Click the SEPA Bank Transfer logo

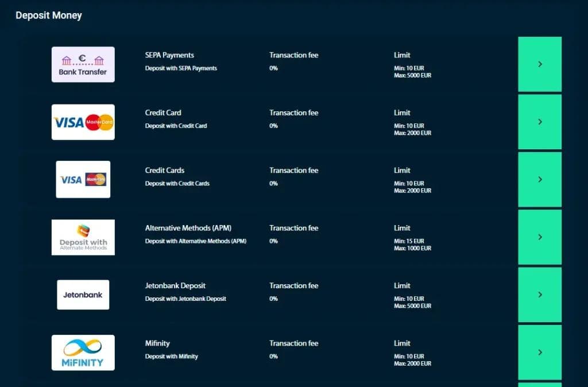(83, 64)
